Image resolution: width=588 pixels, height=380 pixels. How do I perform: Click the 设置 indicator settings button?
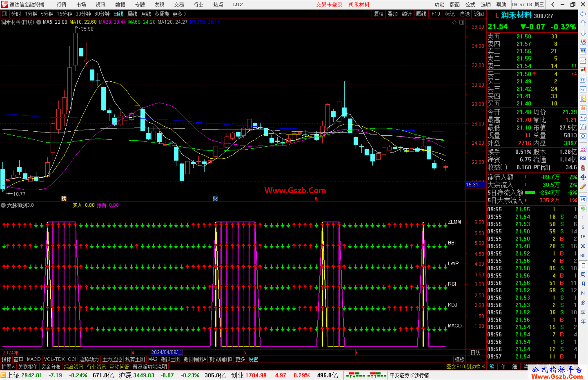pyautogui.click(x=253, y=359)
